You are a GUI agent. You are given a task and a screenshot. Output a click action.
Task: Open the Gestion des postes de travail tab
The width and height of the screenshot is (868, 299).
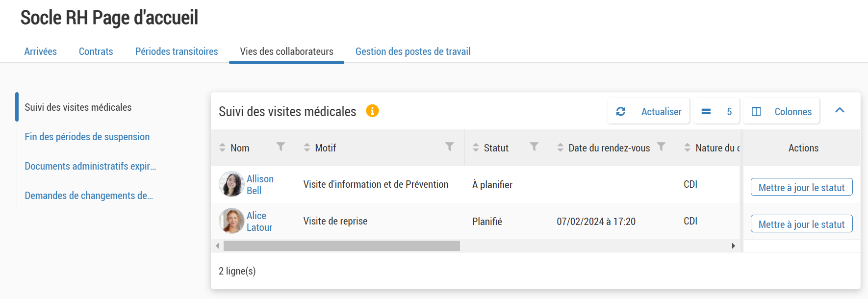pyautogui.click(x=412, y=51)
